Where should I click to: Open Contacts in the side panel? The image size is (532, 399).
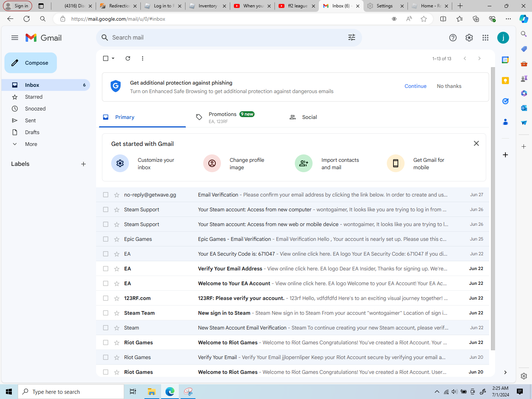tap(505, 122)
